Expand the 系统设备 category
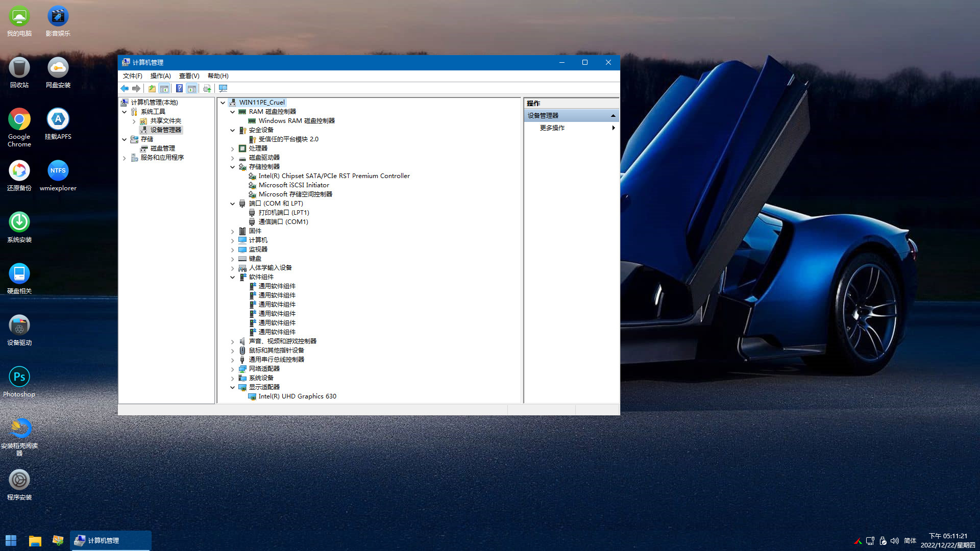Viewport: 980px width, 551px height. click(x=233, y=378)
